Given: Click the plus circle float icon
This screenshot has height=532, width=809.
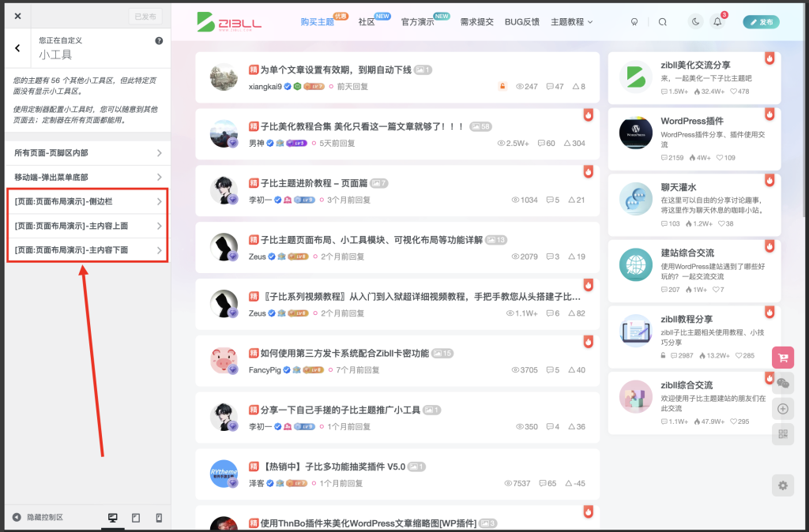Looking at the screenshot, I should [x=783, y=409].
